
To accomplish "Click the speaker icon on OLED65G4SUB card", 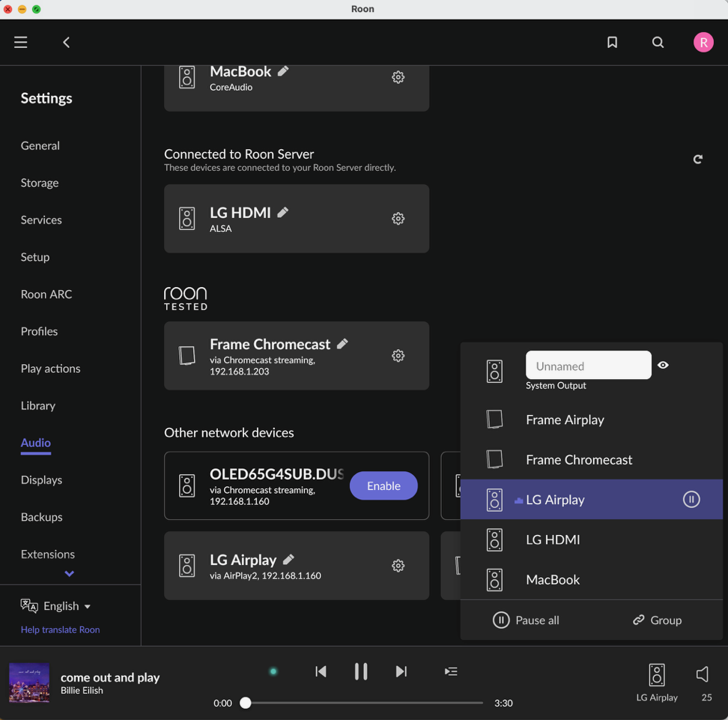I will pos(187,486).
